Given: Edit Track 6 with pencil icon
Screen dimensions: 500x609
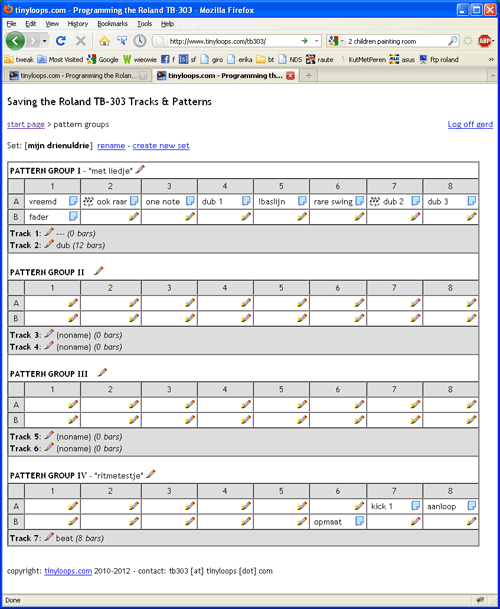Looking at the screenshot, I should tap(49, 447).
